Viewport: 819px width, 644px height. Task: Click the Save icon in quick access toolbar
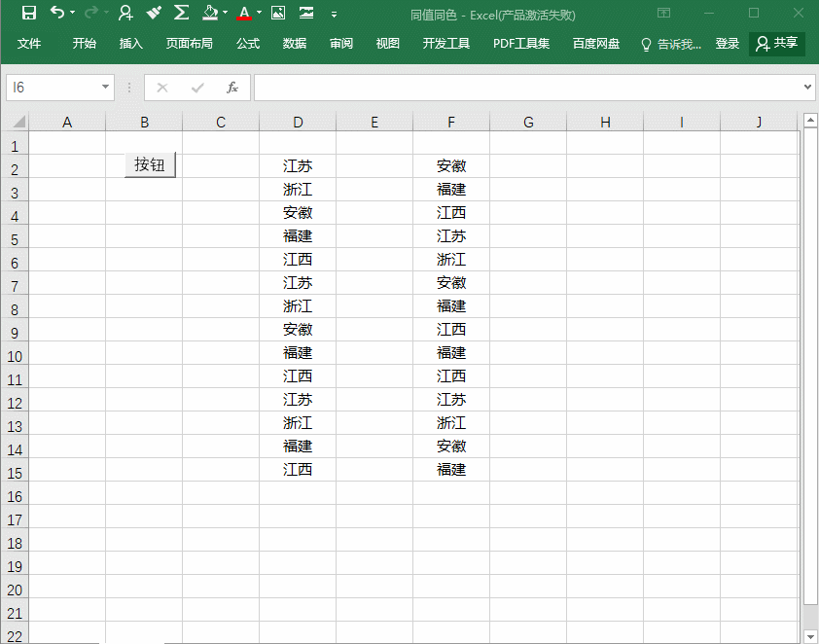[x=29, y=13]
